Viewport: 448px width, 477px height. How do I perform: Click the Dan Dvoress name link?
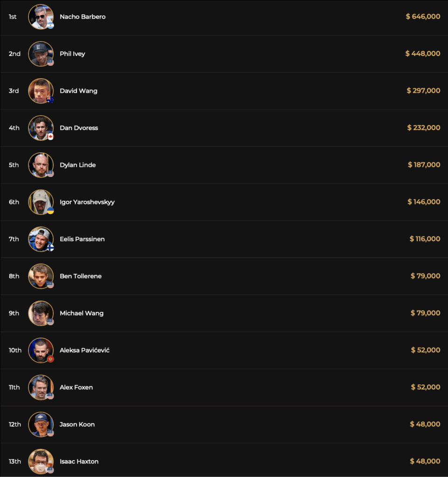pos(79,128)
